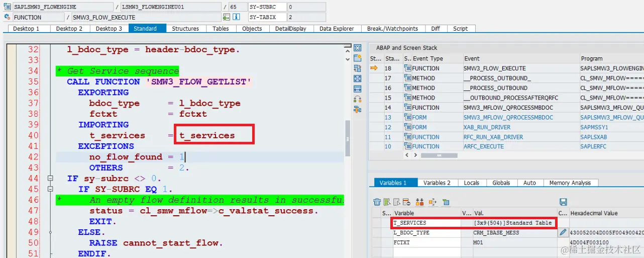The height and width of the screenshot is (258, 644).
Task: Collapse the IF block at line 45
Action: (x=50, y=189)
